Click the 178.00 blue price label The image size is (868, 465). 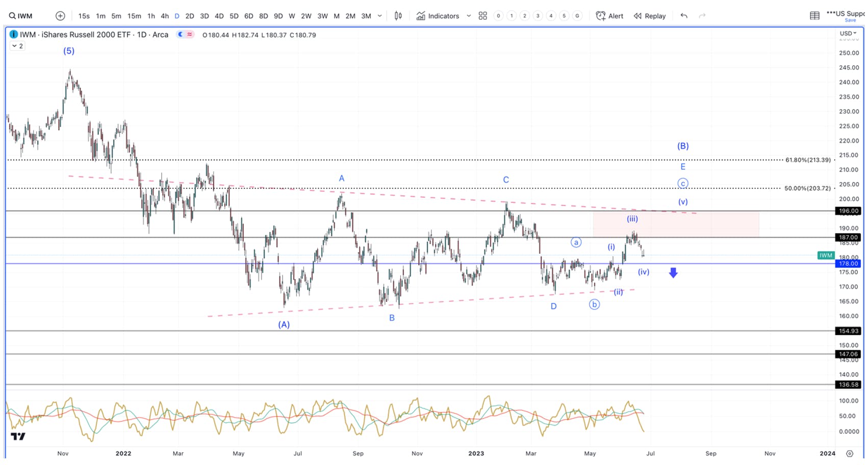[x=848, y=264]
